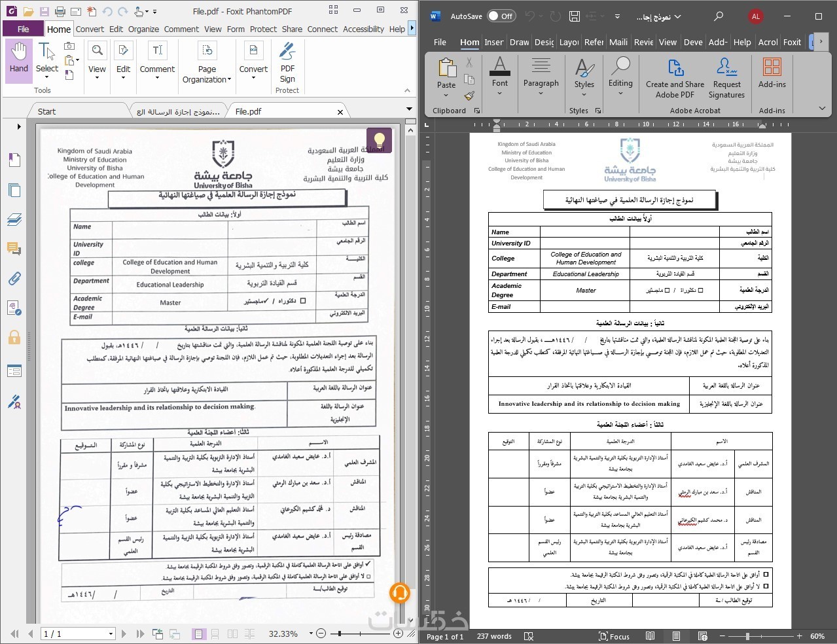Click Create and Share Adobe PDF
The height and width of the screenshot is (644, 837).
675,79
